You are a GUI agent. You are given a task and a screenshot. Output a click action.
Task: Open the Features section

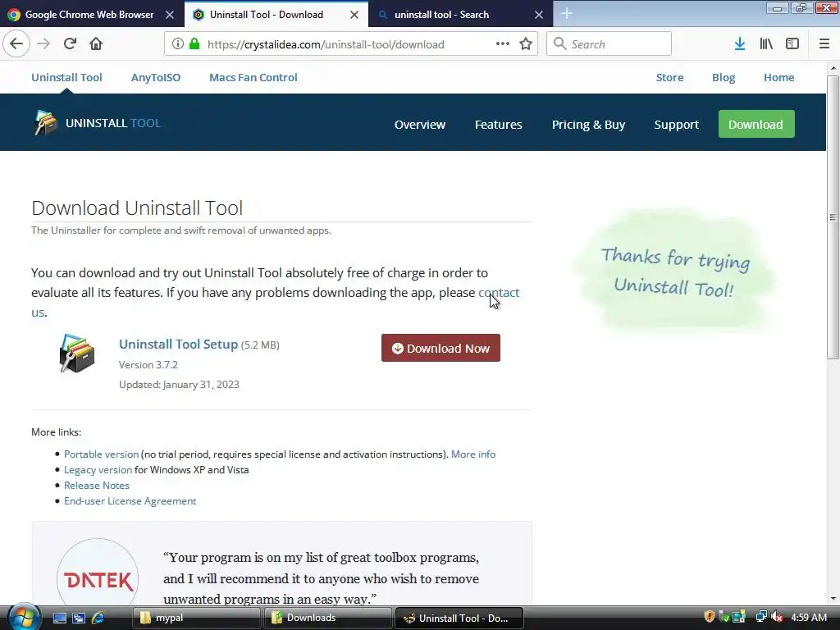498,125
